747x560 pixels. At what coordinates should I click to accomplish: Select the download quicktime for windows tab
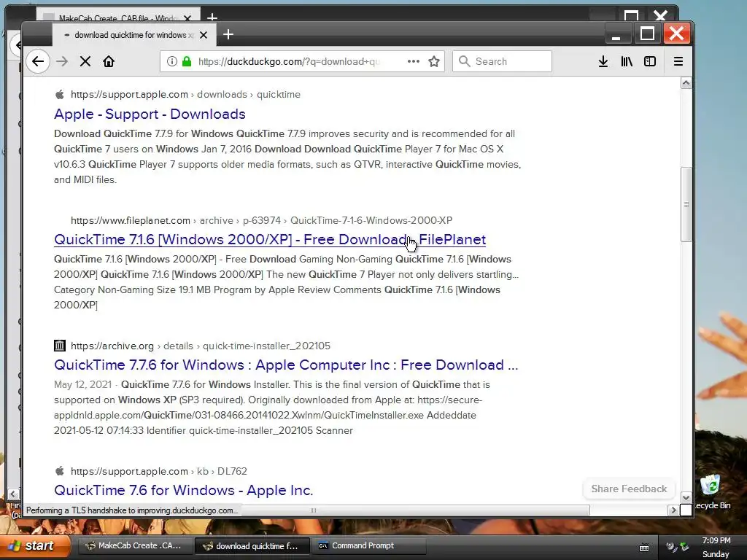point(133,35)
